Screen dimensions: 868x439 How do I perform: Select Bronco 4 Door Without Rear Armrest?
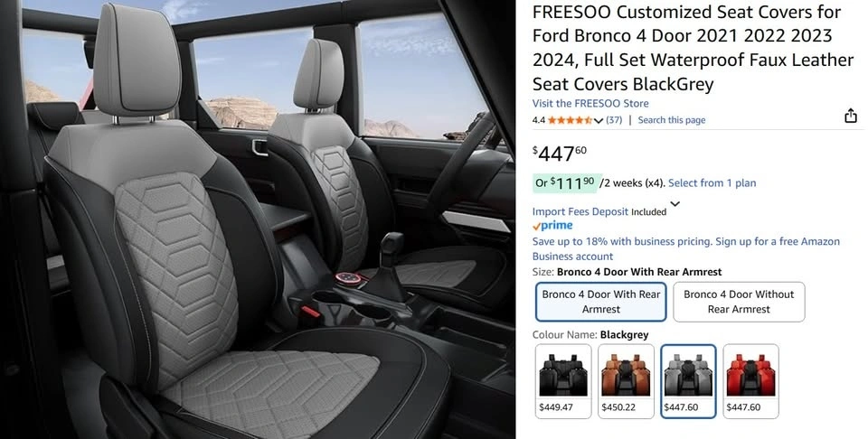click(x=739, y=302)
